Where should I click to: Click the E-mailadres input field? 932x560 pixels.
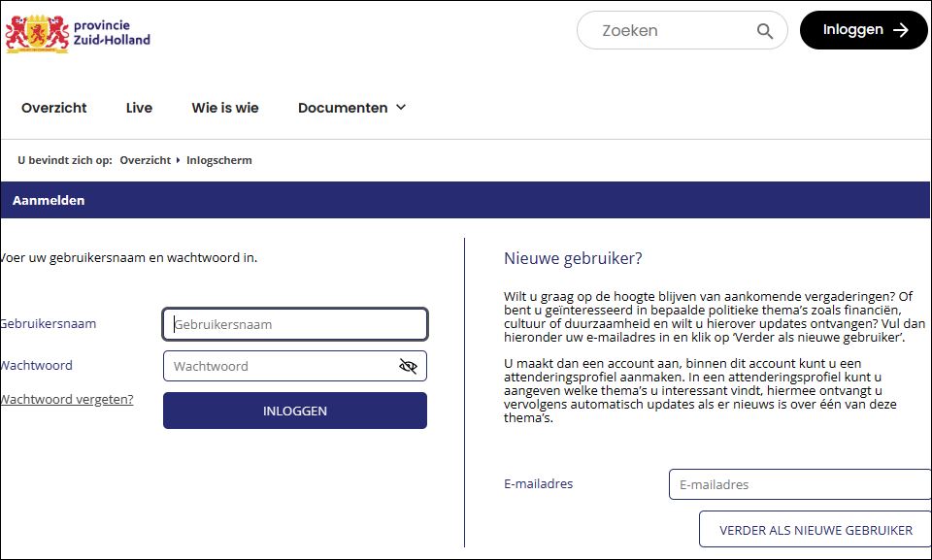pyautogui.click(x=798, y=484)
